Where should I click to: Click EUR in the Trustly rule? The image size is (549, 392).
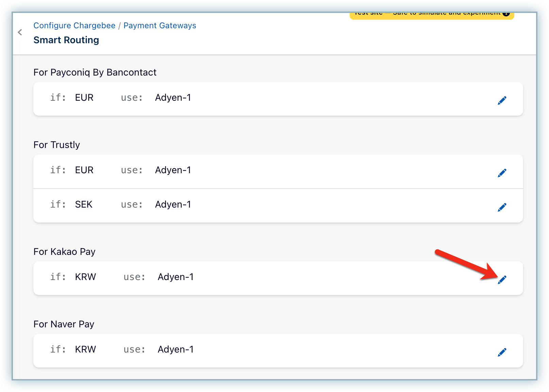[x=84, y=170]
